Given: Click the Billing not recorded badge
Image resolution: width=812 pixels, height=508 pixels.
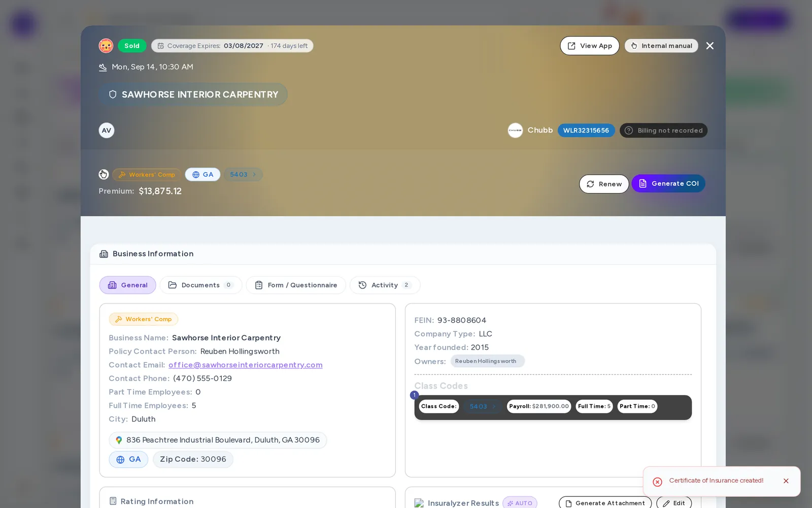Looking at the screenshot, I should tap(663, 131).
